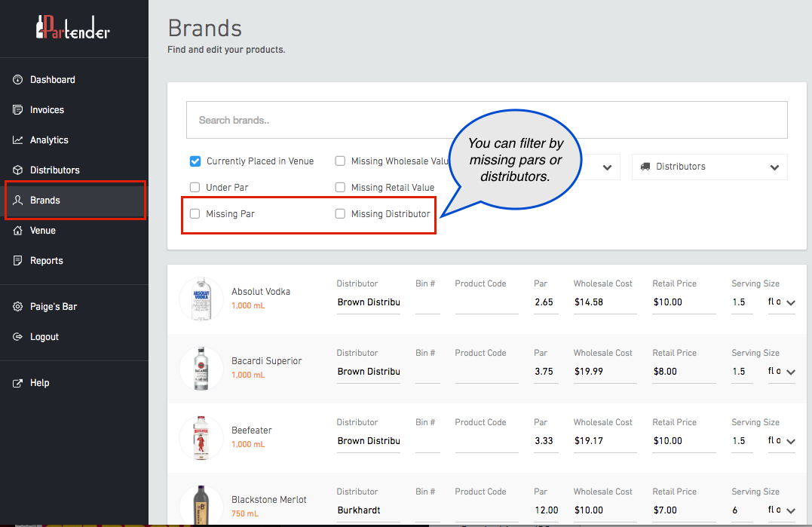Viewport: 812px width, 527px height.
Task: Edit Blackstone Merlot serving size 6
Action: [x=742, y=510]
